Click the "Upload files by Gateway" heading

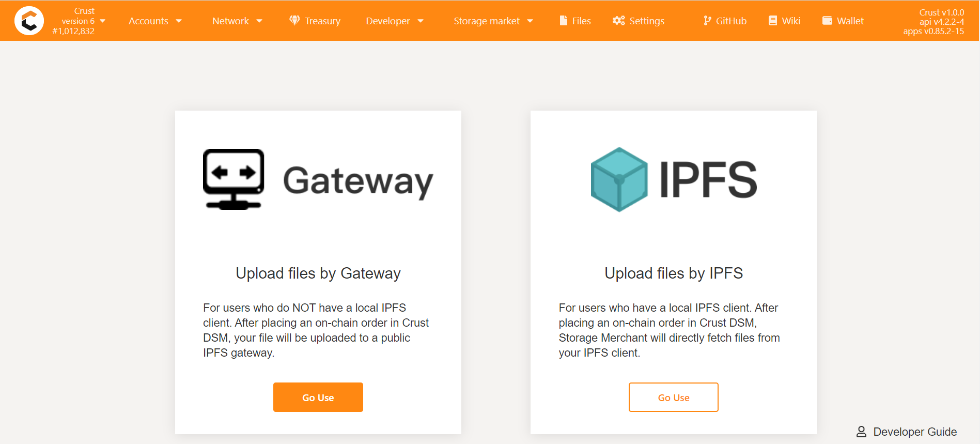pos(318,273)
